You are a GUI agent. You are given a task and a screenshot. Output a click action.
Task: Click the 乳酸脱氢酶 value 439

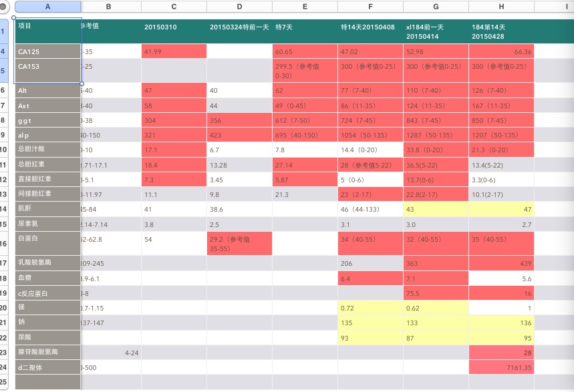pyautogui.click(x=502, y=263)
